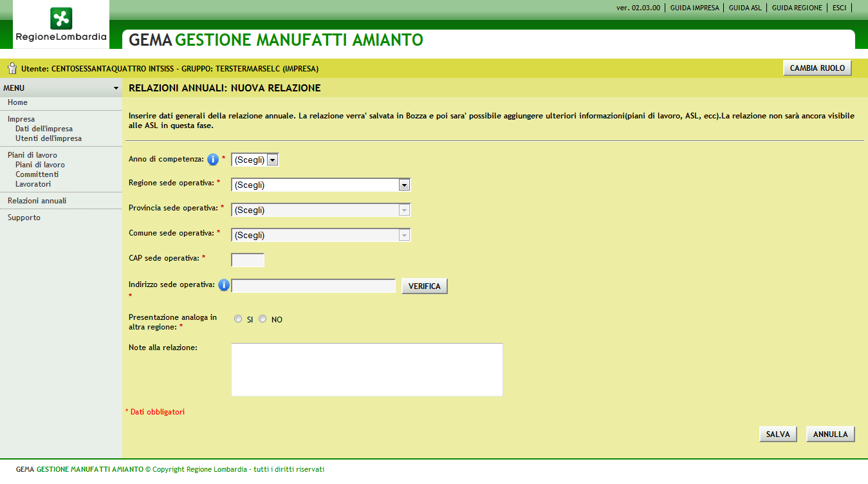Click 'RELAZIONI ANNUALI: NUOVA RELAZIONE' heading

[x=225, y=88]
